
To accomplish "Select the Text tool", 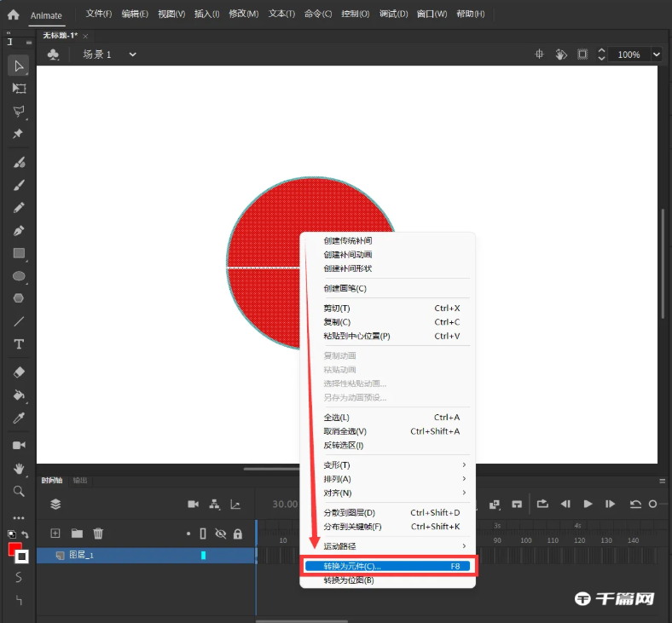I will (x=19, y=344).
